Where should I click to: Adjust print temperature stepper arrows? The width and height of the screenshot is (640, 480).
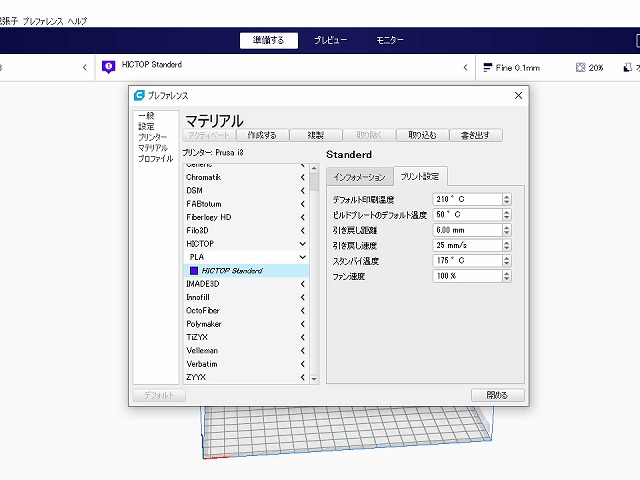(507, 199)
